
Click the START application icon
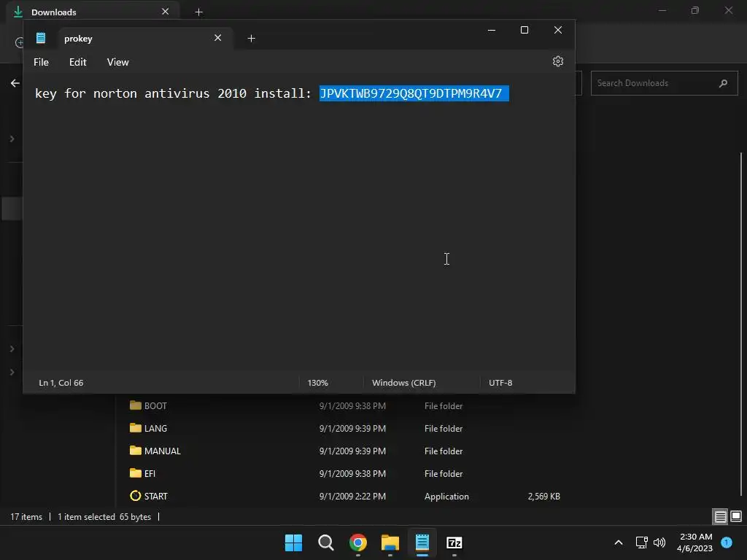pos(135,496)
